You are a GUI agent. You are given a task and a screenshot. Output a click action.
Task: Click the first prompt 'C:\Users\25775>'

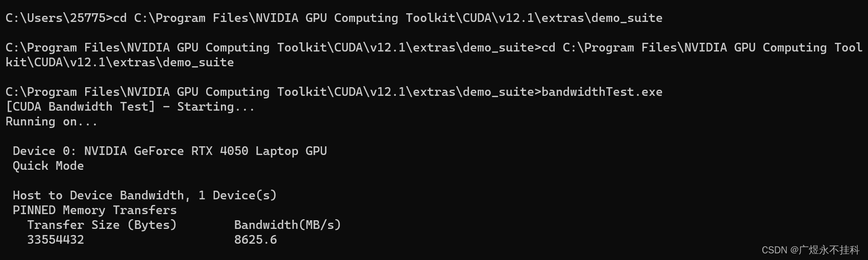pyautogui.click(x=59, y=18)
